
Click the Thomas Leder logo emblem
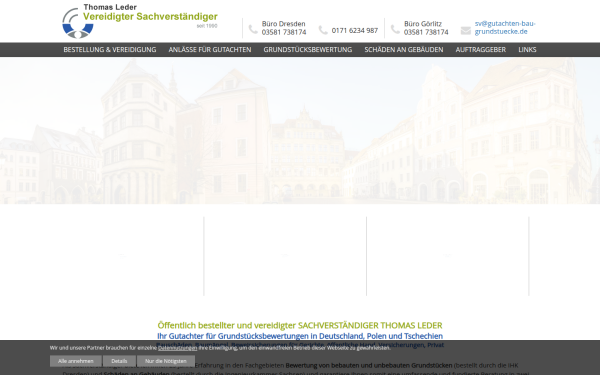click(x=78, y=24)
